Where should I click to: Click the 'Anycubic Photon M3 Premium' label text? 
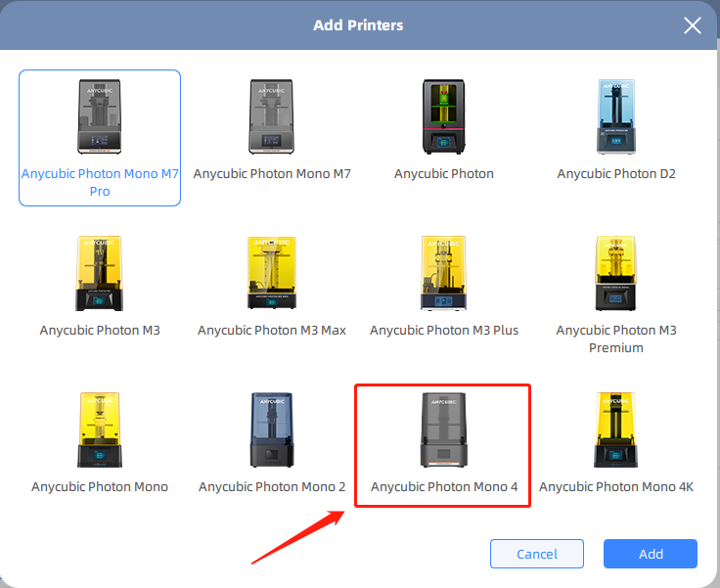(x=616, y=339)
